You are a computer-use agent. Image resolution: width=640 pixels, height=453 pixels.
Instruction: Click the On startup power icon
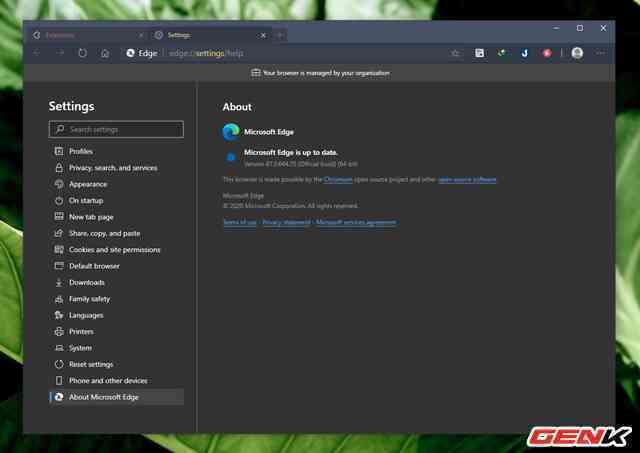click(59, 200)
